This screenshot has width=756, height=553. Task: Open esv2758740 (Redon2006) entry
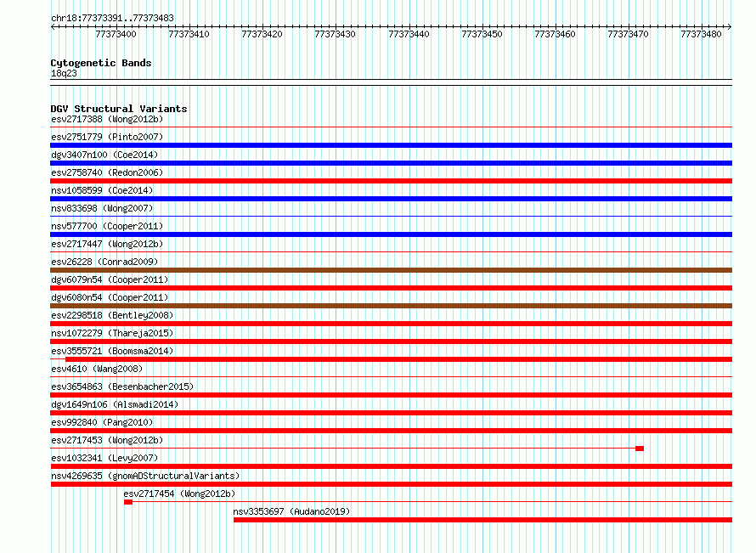point(107,172)
